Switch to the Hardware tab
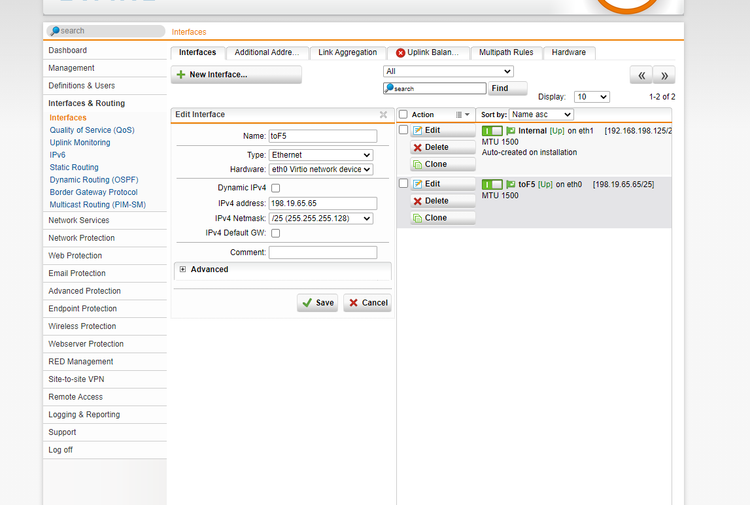 (x=569, y=53)
